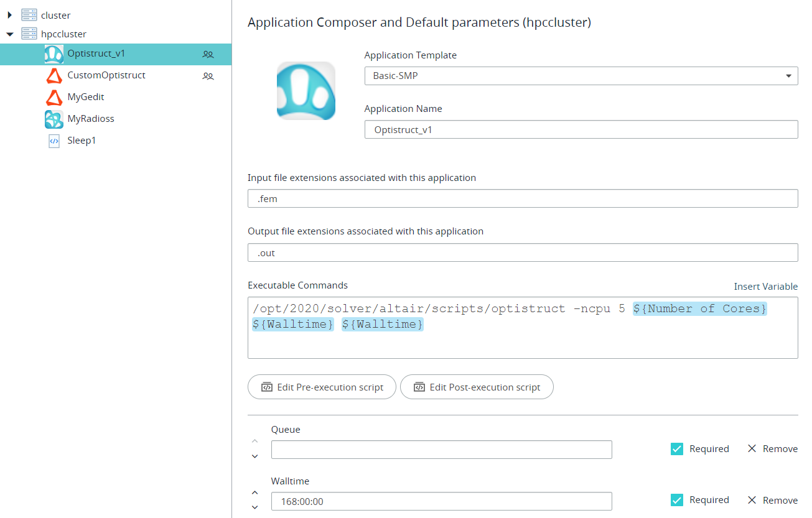Screen dimensions: 812x518
Task: Click Edit Post-execution script button
Action: point(477,387)
